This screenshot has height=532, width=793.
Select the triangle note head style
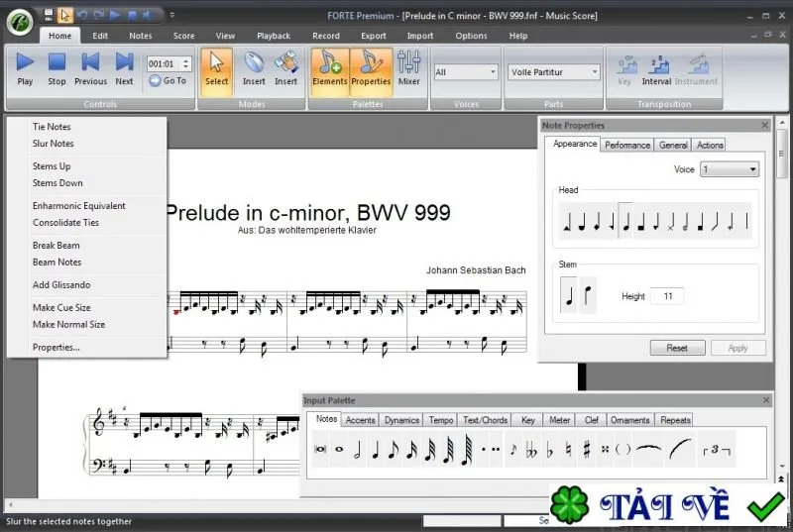click(567, 221)
